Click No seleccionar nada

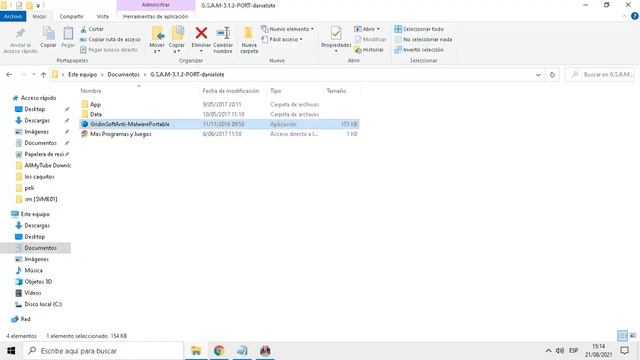(423, 40)
